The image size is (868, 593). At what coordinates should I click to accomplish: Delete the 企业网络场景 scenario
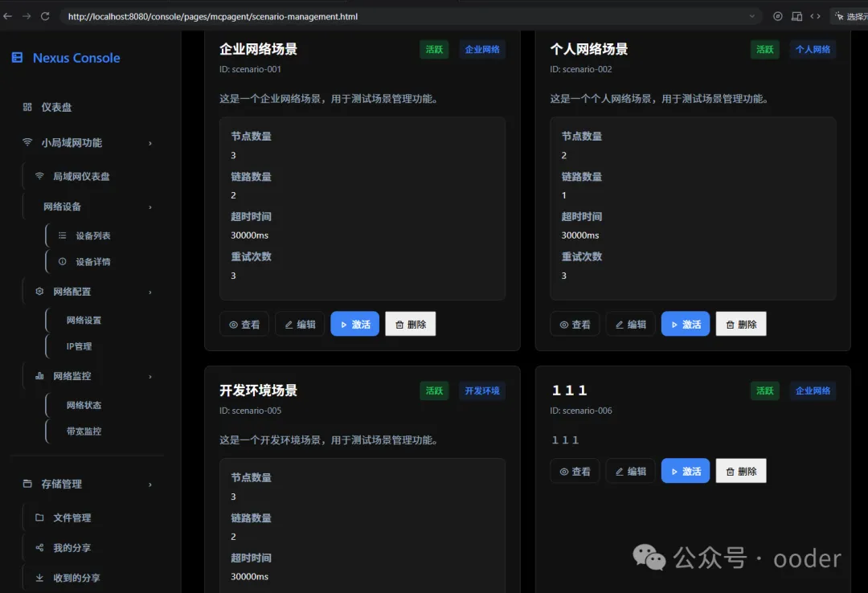pyautogui.click(x=410, y=324)
